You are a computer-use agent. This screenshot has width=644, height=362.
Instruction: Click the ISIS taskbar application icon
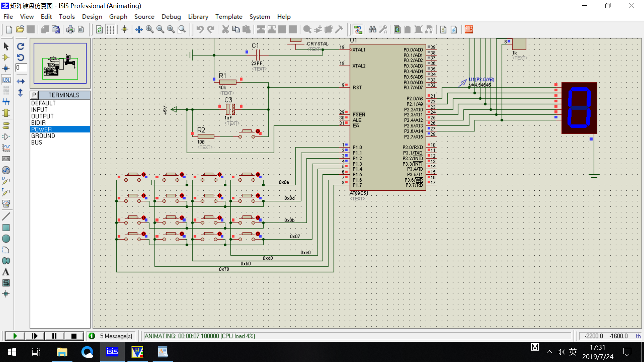[x=112, y=352]
